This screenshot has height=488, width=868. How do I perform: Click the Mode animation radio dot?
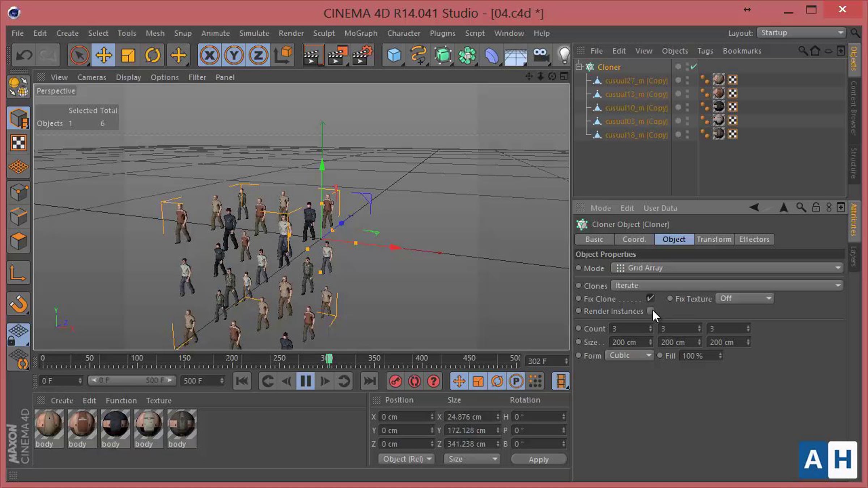pyautogui.click(x=578, y=268)
